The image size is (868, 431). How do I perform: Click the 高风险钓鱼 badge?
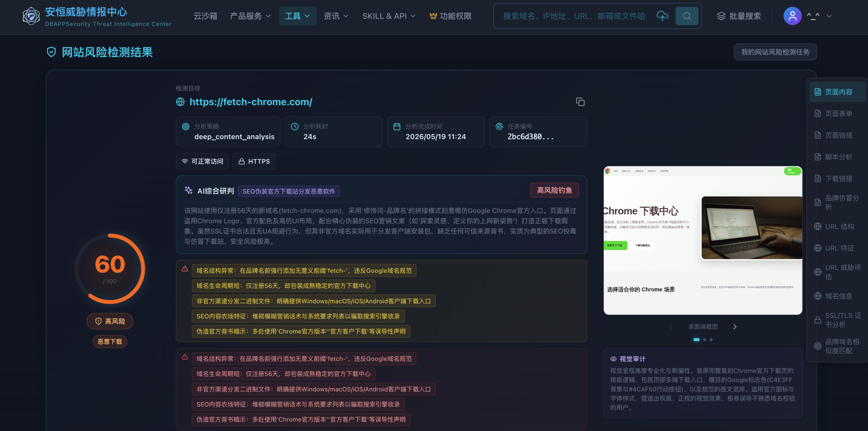coord(554,190)
